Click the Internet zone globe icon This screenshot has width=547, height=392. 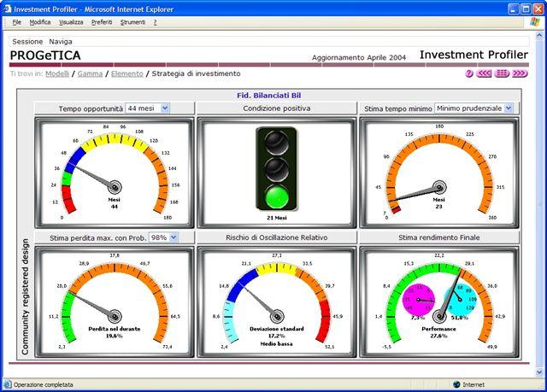456,384
